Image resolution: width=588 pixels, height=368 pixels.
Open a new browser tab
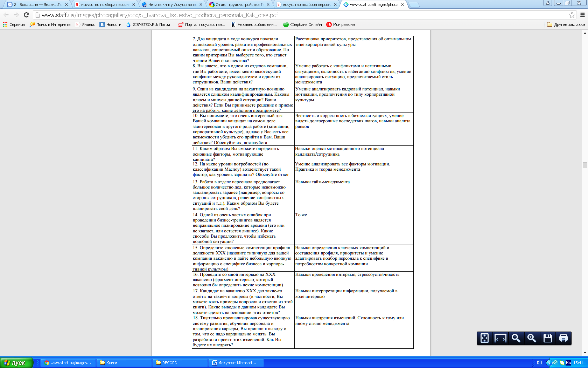point(414,5)
